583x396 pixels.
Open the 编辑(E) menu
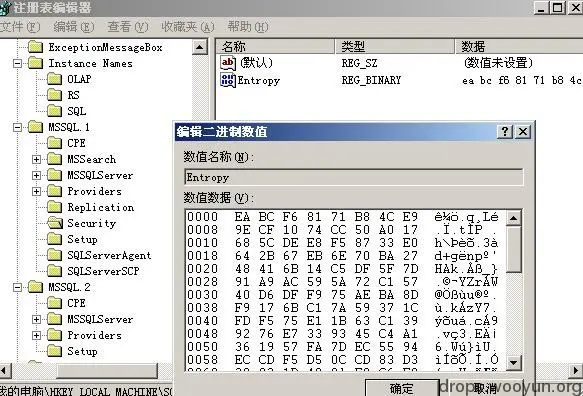click(x=74, y=26)
